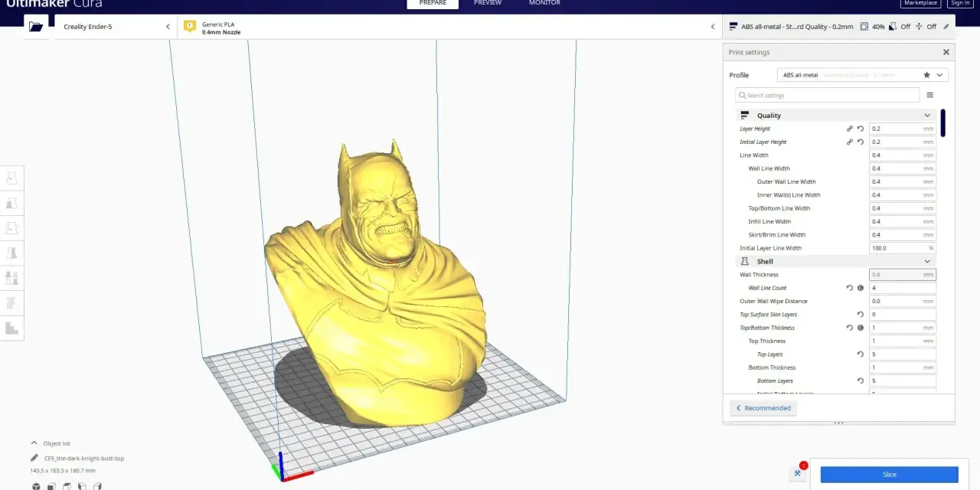Screen dimensions: 980x490
Task: Reset Bottom Layers value
Action: pyautogui.click(x=861, y=381)
